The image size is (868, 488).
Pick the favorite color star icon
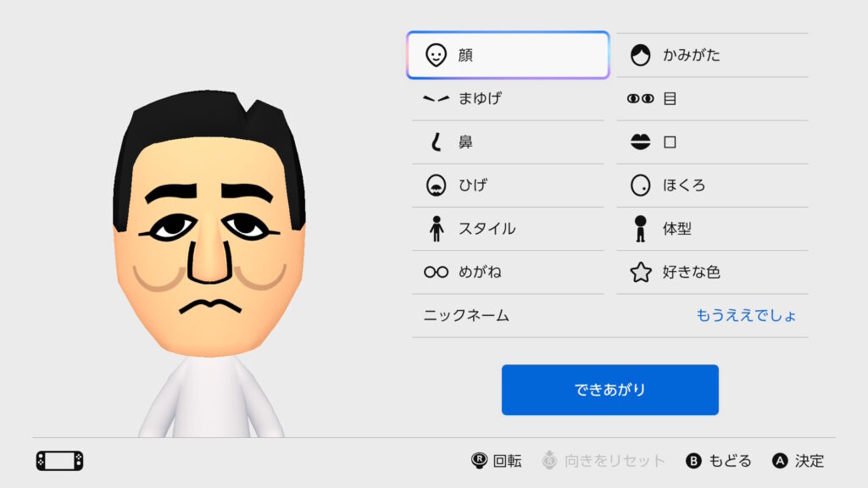pyautogui.click(x=640, y=272)
